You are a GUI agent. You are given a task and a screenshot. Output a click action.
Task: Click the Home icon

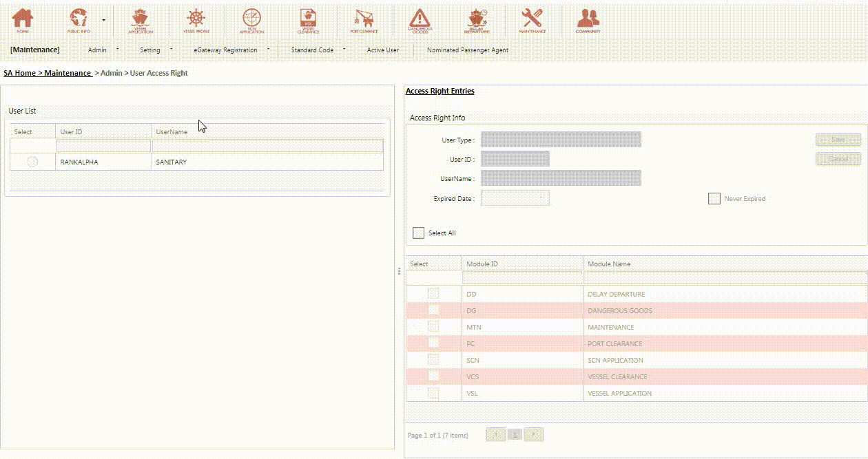[23, 20]
